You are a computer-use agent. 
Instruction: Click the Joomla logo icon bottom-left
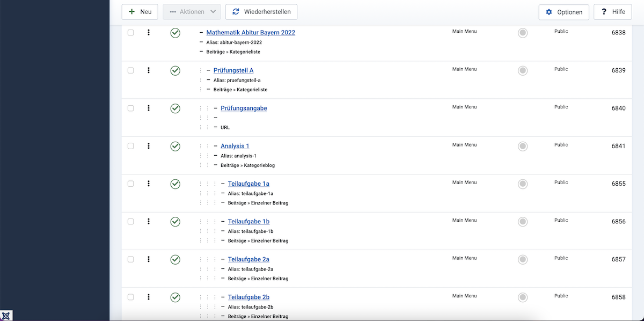coord(6,316)
